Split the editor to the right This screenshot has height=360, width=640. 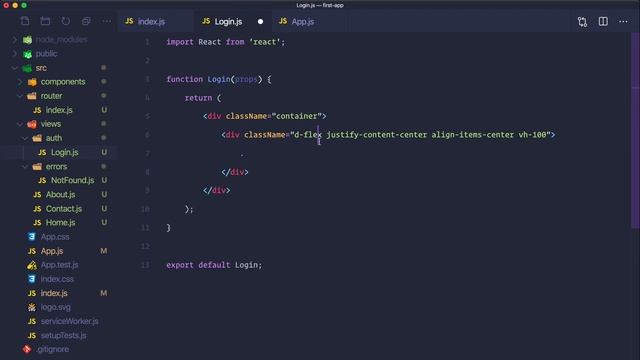pyautogui.click(x=603, y=22)
